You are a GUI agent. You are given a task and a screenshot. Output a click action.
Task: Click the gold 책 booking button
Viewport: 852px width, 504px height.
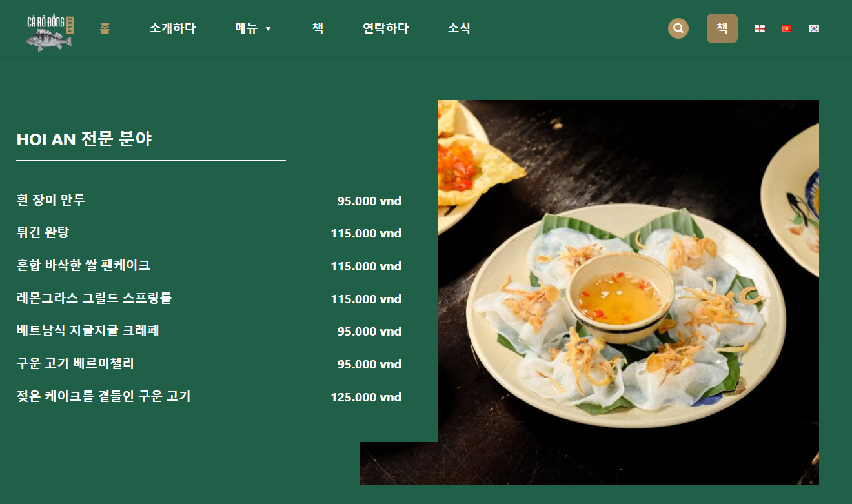[x=722, y=28]
